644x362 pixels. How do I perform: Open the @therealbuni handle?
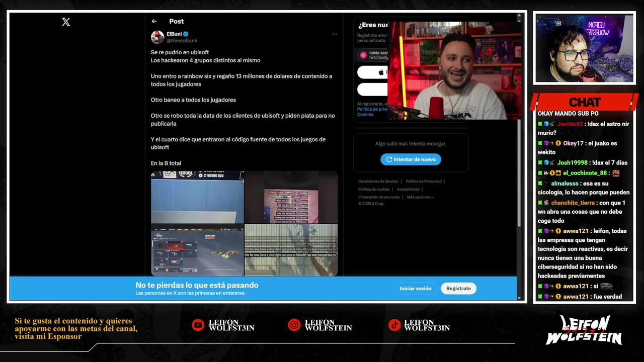(182, 41)
